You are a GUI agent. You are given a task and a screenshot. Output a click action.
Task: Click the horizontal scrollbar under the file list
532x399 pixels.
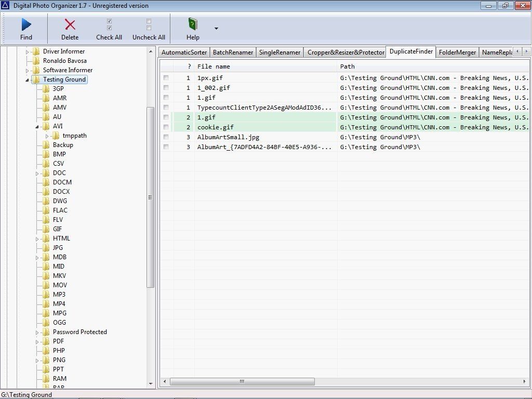point(242,381)
